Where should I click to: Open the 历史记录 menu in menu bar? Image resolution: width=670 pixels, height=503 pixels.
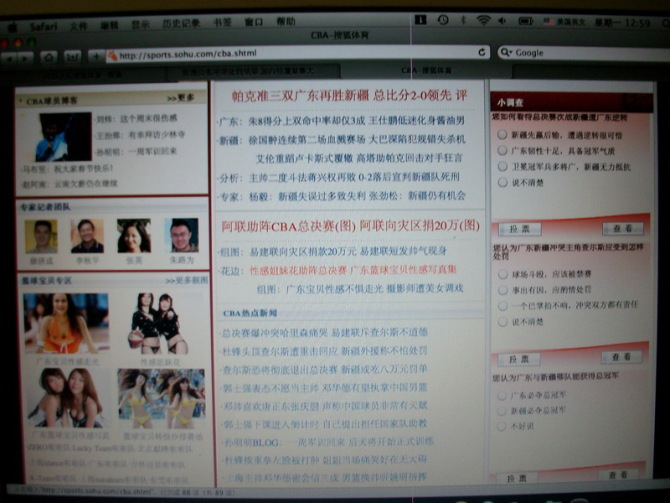point(175,23)
